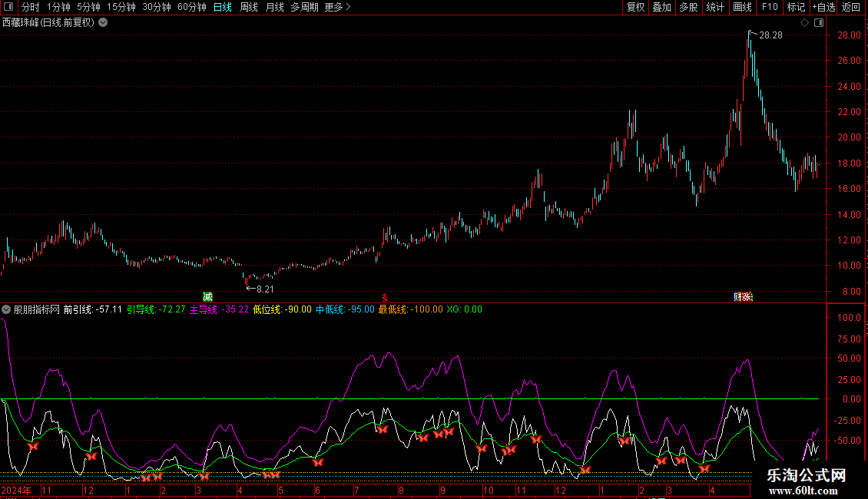Select the 5分钟 period
The width and height of the screenshot is (868, 499).
(x=88, y=7)
